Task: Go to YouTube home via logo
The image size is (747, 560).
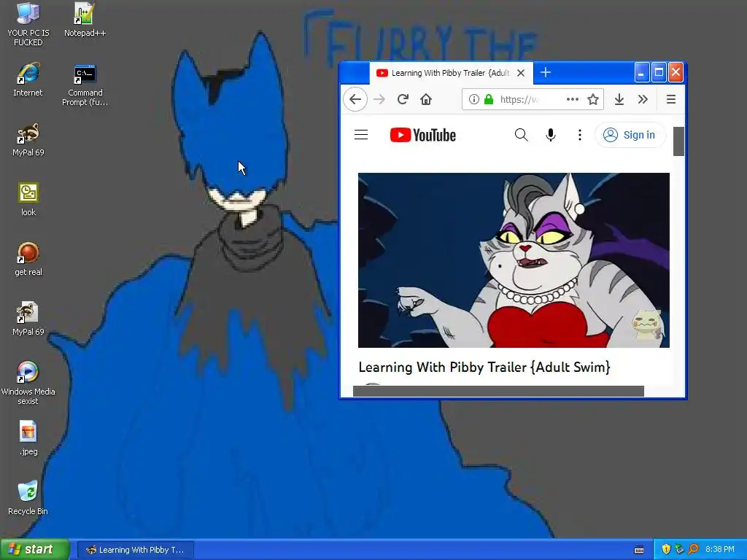Action: point(422,135)
